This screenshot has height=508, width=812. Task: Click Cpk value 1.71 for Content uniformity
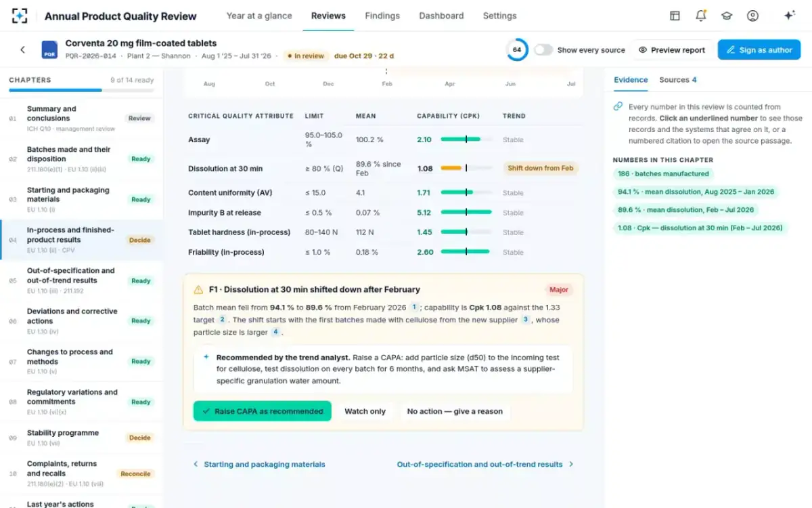click(x=424, y=193)
